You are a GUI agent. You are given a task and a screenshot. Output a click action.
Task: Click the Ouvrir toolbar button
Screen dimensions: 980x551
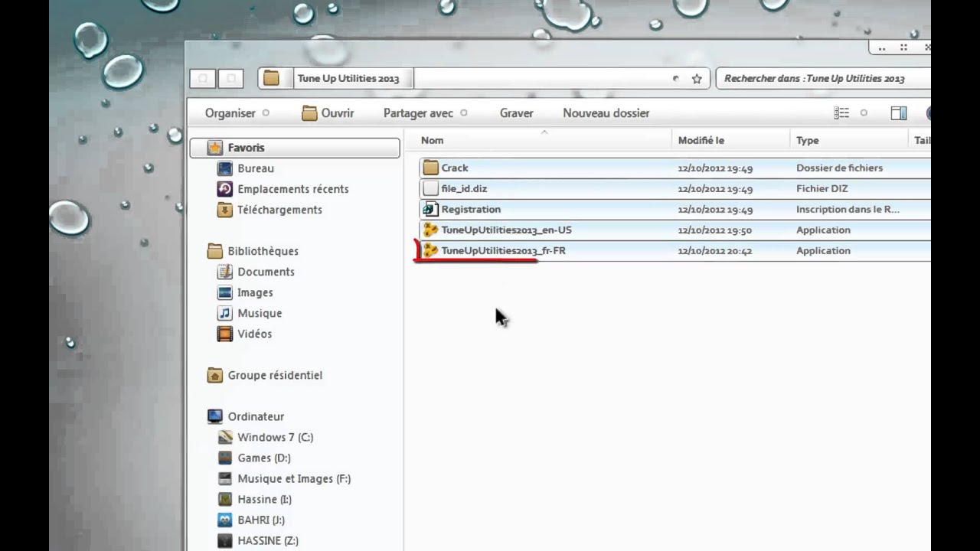point(328,113)
